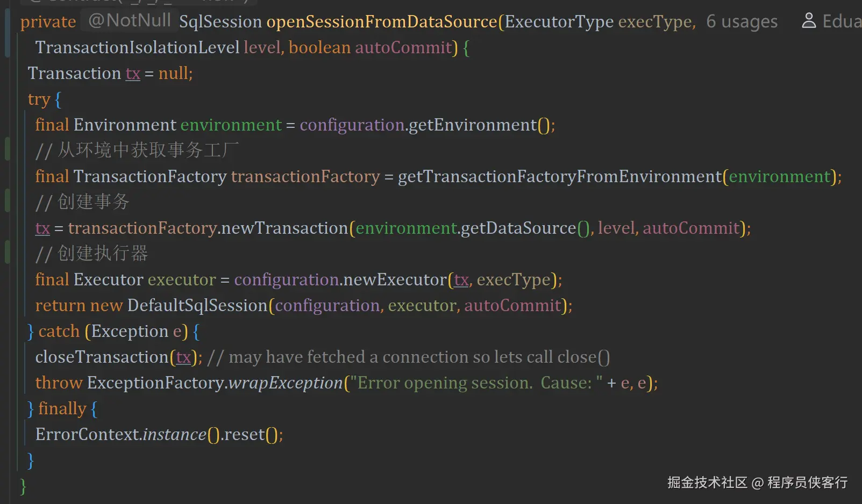
Task: Click green gutter marker beside "创建事务" comment
Action: click(7, 200)
